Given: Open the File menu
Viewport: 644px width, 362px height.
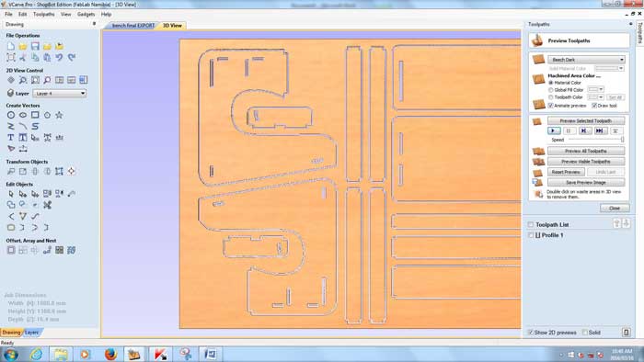Looking at the screenshot, I should pyautogui.click(x=8, y=15).
